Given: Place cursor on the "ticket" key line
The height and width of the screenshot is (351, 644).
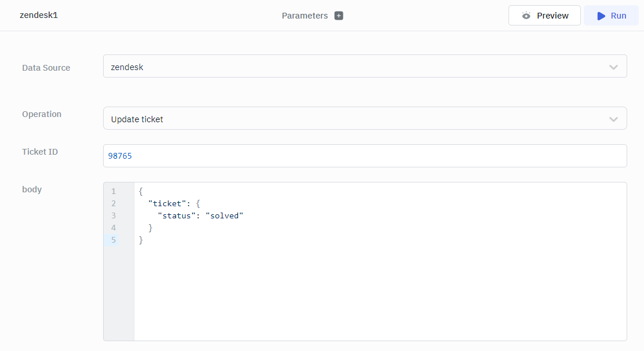Looking at the screenshot, I should 174,203.
